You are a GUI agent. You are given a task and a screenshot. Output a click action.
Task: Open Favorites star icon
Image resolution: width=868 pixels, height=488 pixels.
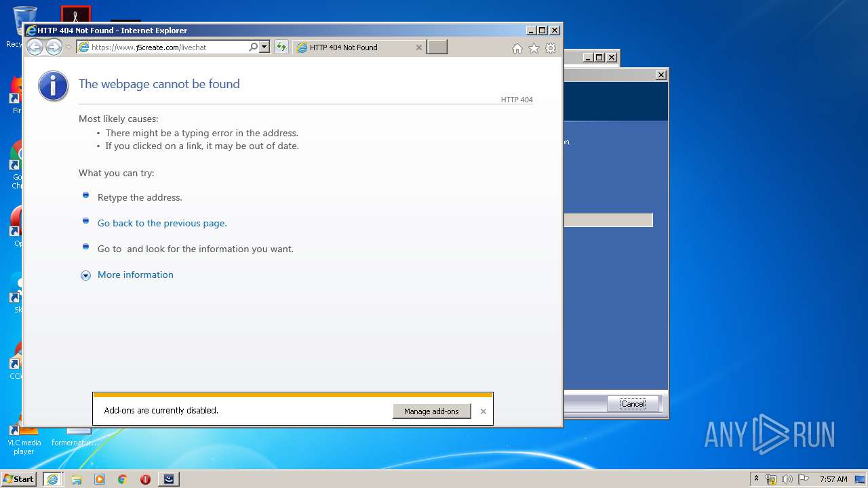coord(534,48)
